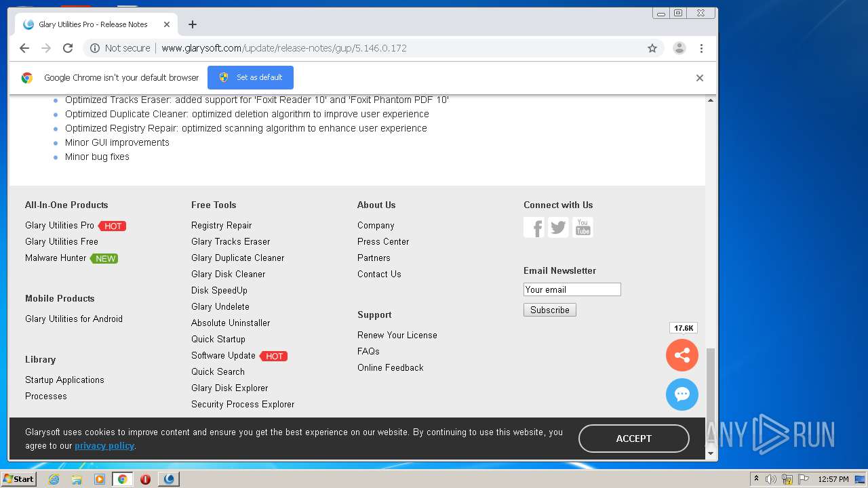This screenshot has height=488, width=868.
Task: Click the orange share button
Action: (x=682, y=355)
